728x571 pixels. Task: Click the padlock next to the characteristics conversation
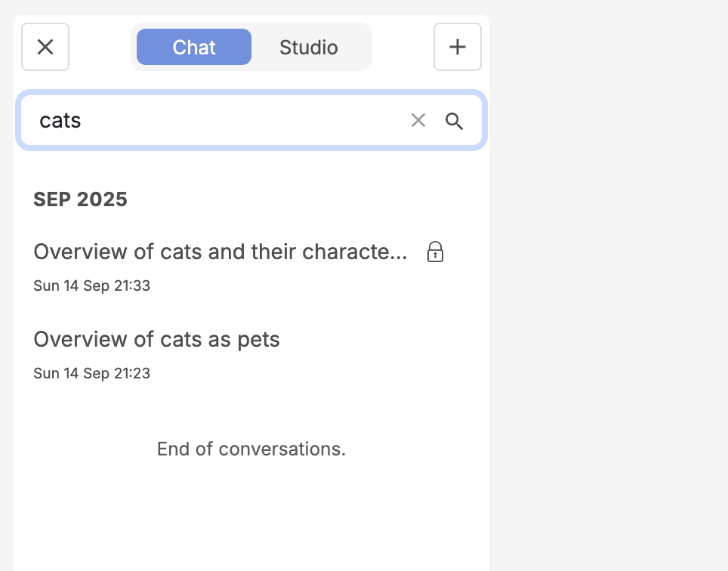click(435, 252)
